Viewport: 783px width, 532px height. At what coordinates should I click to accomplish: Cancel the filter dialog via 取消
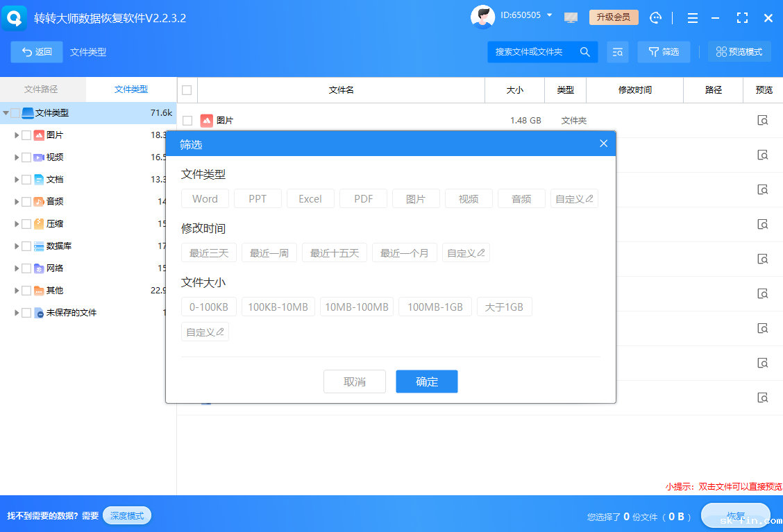354,381
